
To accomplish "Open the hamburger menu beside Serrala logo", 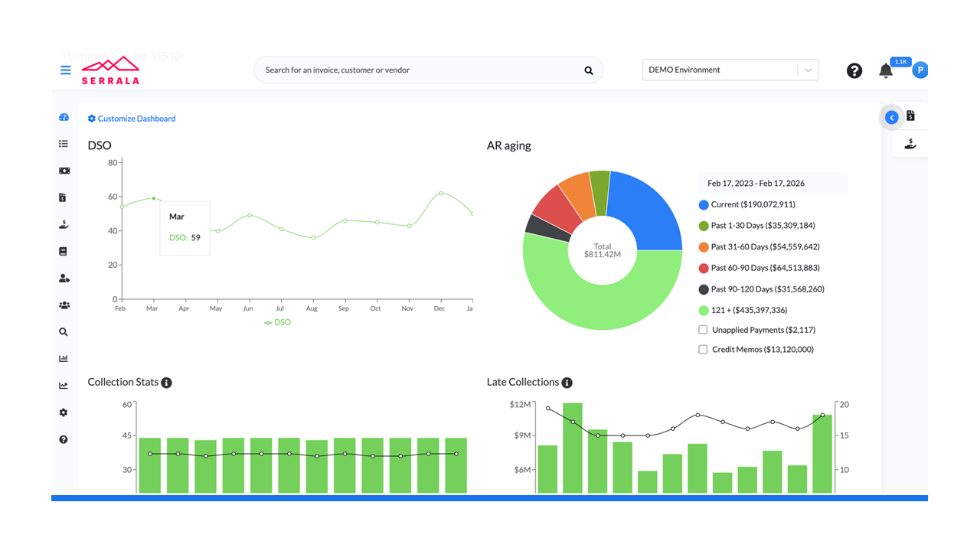I will coord(66,70).
